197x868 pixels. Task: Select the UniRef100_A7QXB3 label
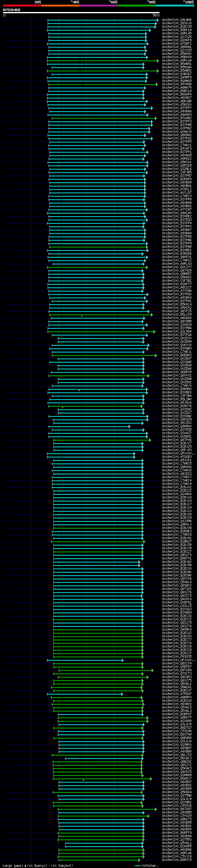(177, 457)
